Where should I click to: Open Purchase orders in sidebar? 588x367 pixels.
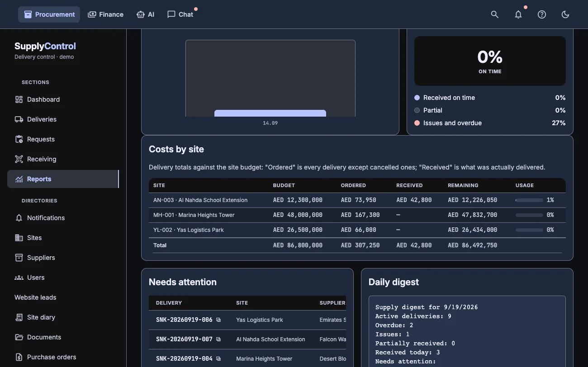63,357
